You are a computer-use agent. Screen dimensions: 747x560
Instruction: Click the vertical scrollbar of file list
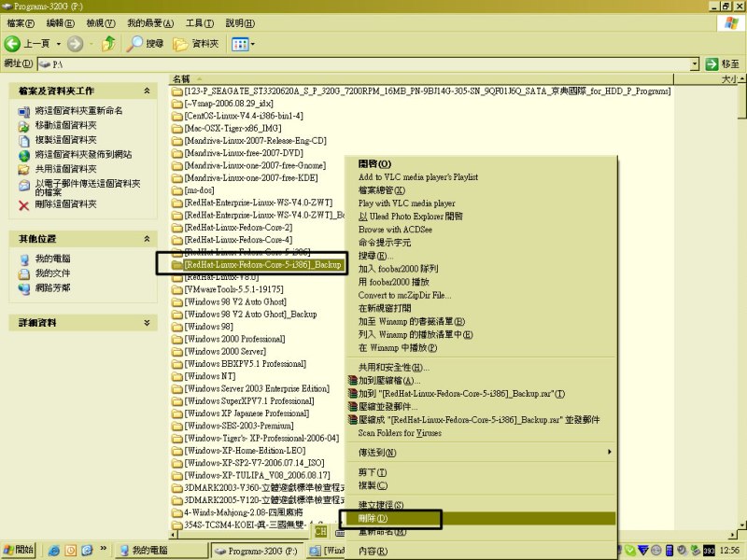coord(741,301)
